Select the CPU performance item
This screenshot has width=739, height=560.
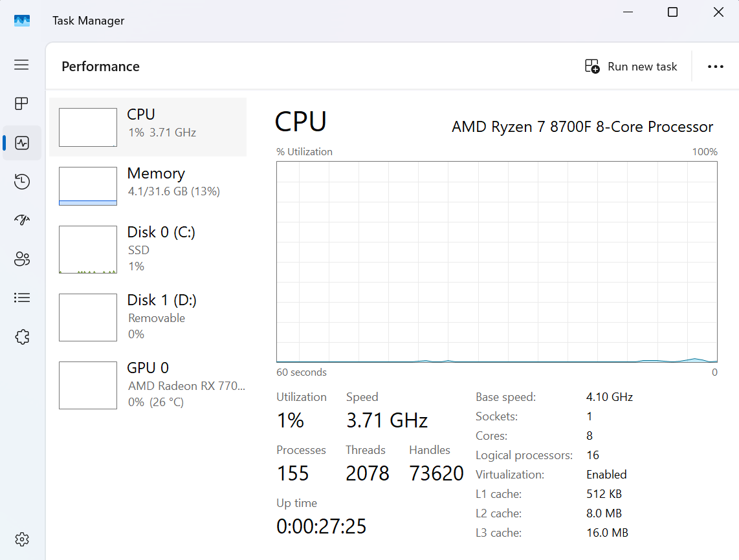pos(148,127)
